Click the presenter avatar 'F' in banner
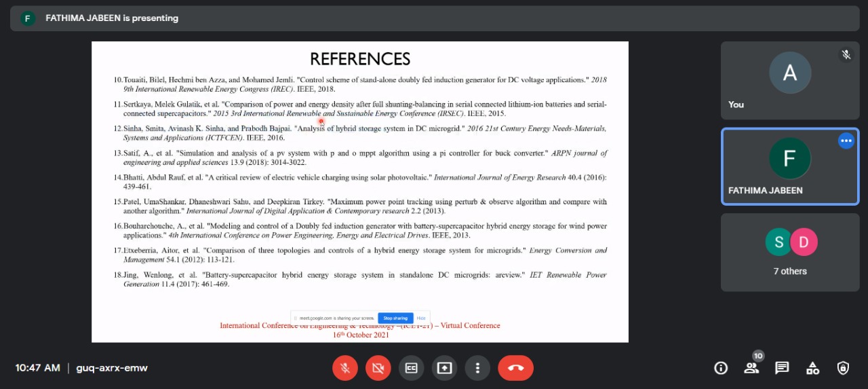The image size is (868, 389). pos(28,18)
